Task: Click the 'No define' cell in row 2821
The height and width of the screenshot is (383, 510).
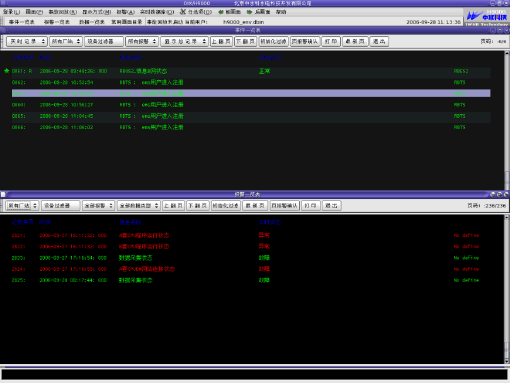Action: click(466, 235)
